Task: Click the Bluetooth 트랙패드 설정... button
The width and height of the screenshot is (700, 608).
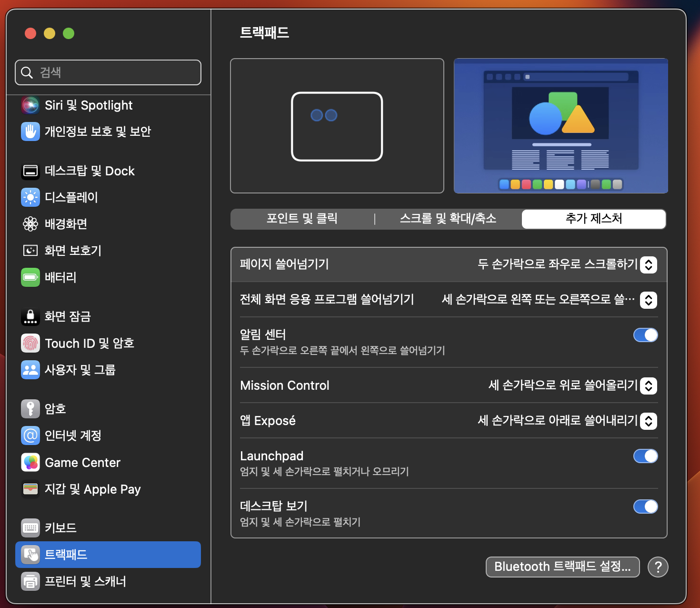Action: (562, 567)
